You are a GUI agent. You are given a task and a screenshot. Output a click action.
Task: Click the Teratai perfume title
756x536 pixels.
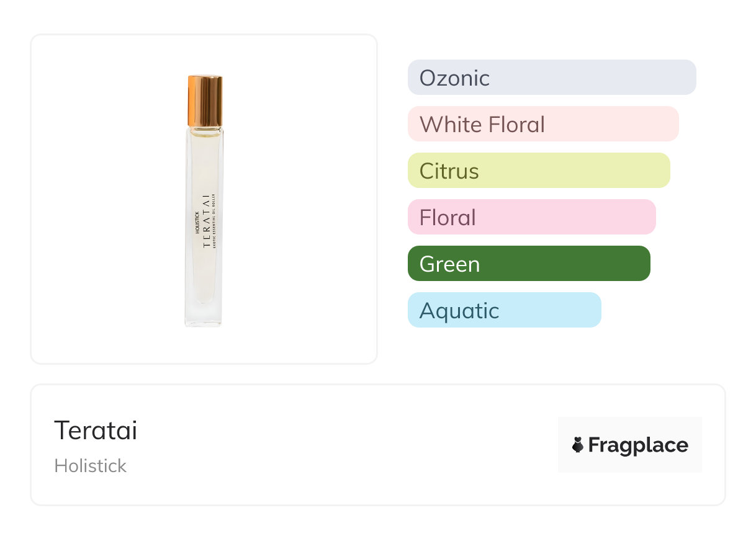pos(96,431)
